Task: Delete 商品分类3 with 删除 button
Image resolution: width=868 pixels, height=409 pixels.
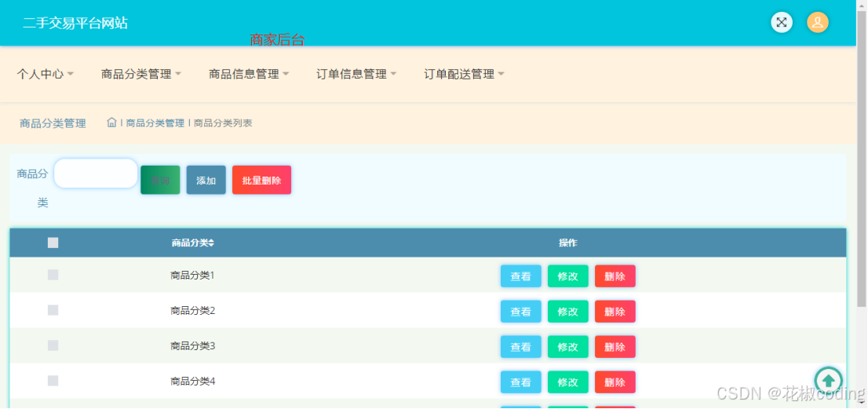Action: (x=615, y=347)
